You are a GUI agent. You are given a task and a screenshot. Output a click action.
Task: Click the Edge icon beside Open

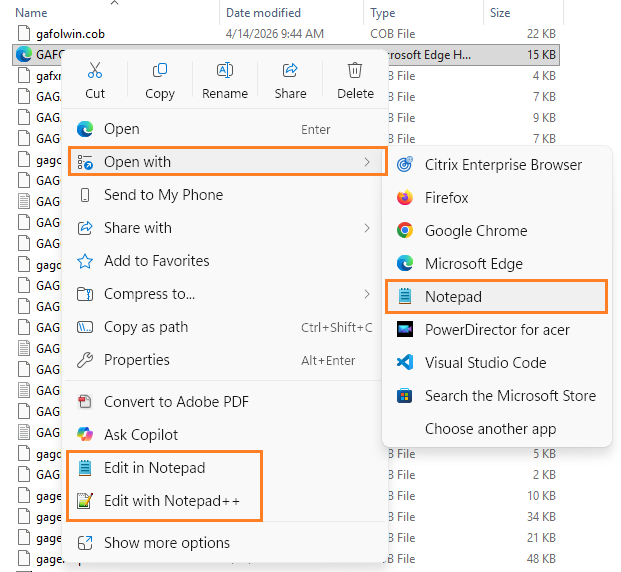click(x=85, y=129)
